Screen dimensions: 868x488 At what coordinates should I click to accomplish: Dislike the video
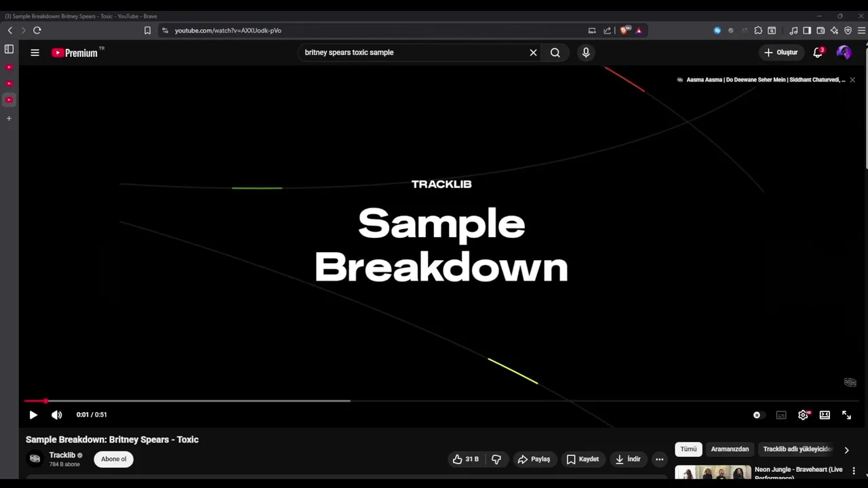pos(496,459)
